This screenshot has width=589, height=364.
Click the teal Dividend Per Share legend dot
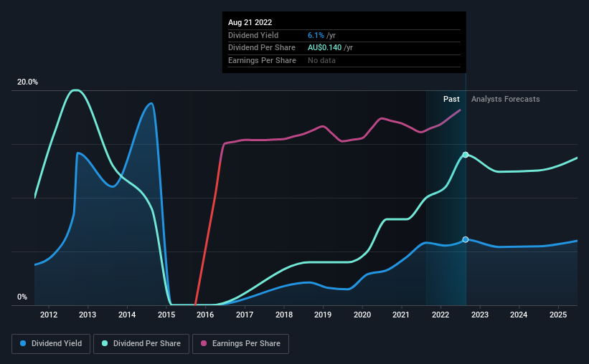tap(105, 343)
